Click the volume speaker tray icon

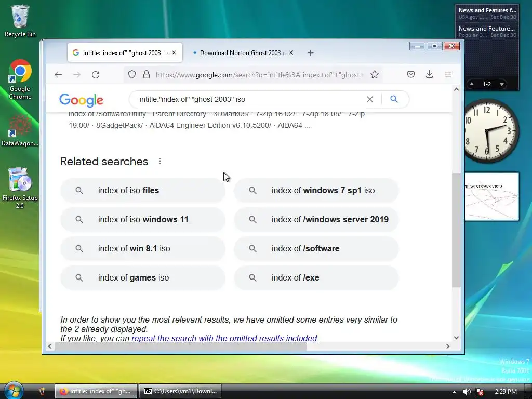point(467,392)
